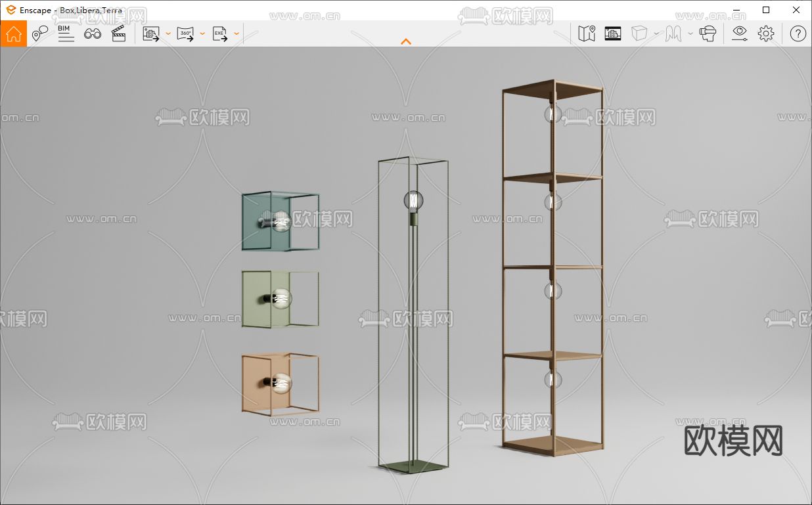The height and width of the screenshot is (505, 812).
Task: Click the orange Home button
Action: (14, 33)
